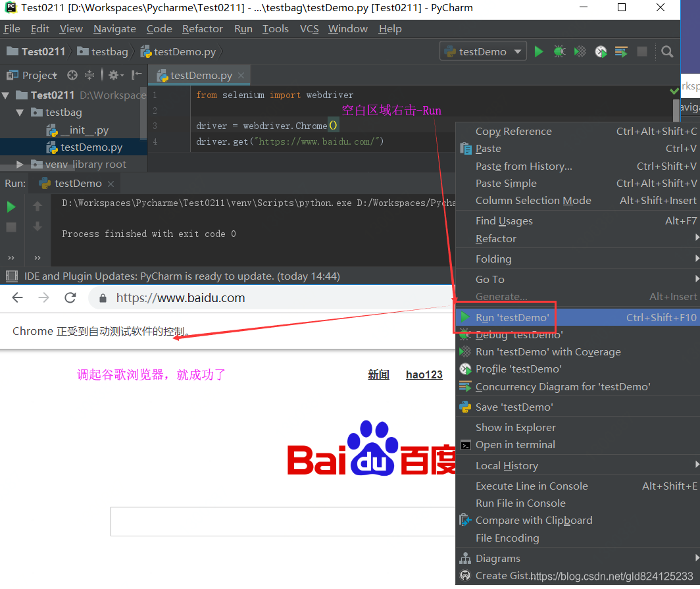This screenshot has width=700, height=589.
Task: Click Test0211 breadcrumb in navigation bar
Action: (x=36, y=52)
